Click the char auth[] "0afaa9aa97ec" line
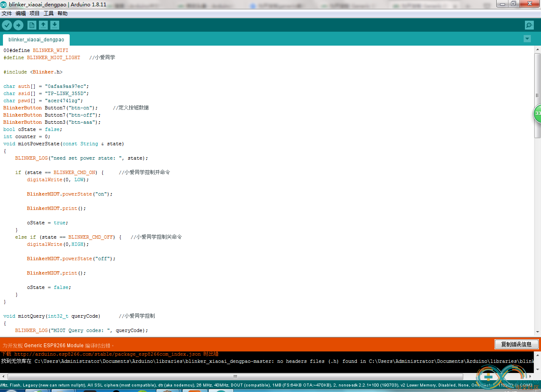 coord(46,86)
